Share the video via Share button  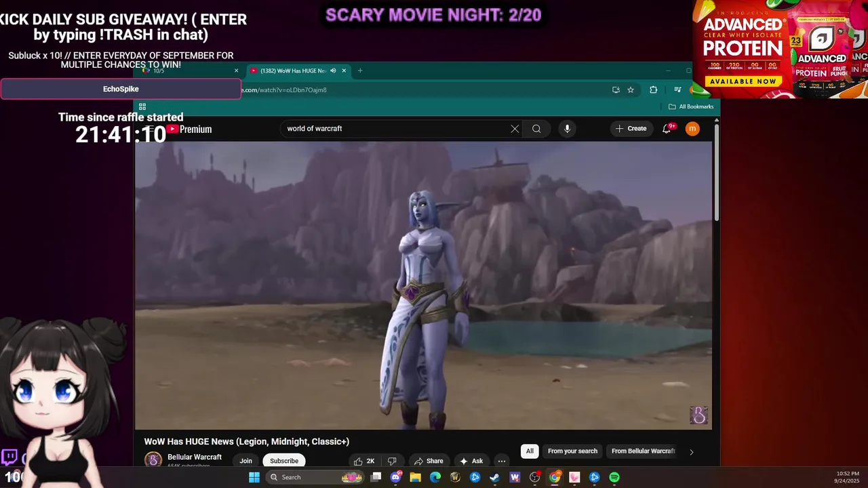429,461
